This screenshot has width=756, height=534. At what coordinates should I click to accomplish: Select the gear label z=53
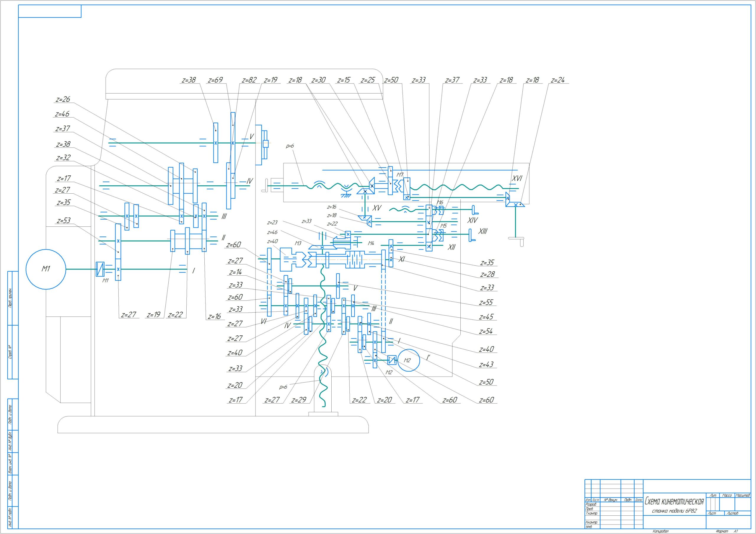pos(63,221)
